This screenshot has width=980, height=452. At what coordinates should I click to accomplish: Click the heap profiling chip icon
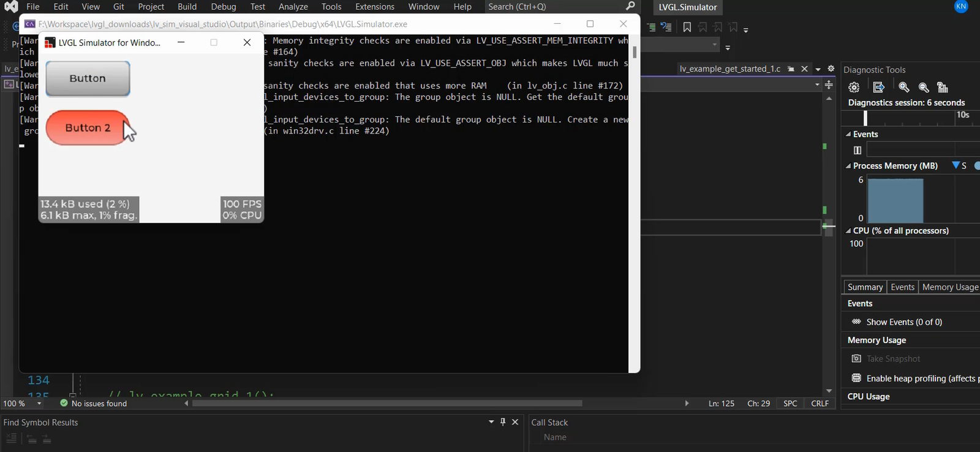coord(857,378)
